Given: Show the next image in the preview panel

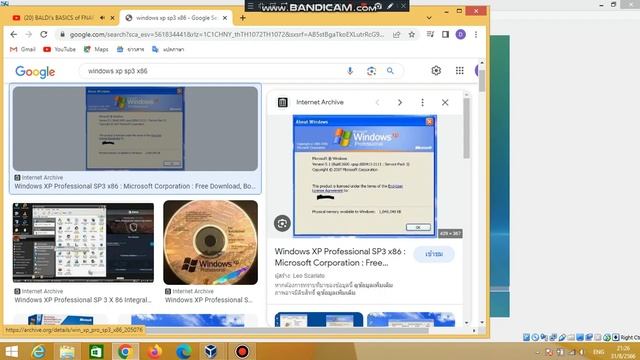Looking at the screenshot, I should [x=400, y=102].
